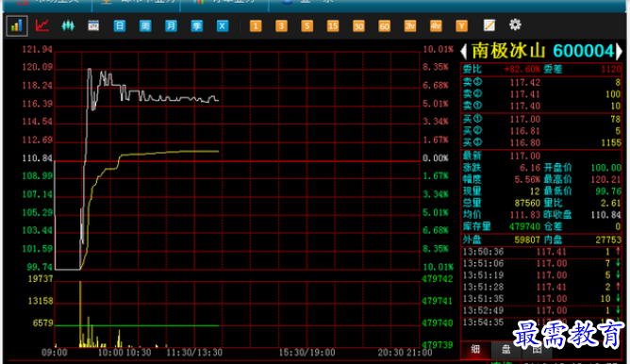
Task: Click the lowest price value 99.76
Action: tap(608, 191)
